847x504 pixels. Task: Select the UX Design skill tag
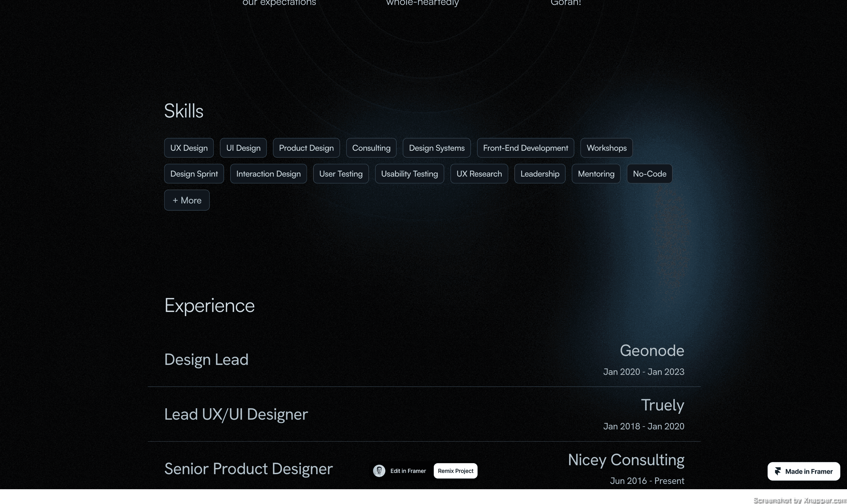coord(189,148)
